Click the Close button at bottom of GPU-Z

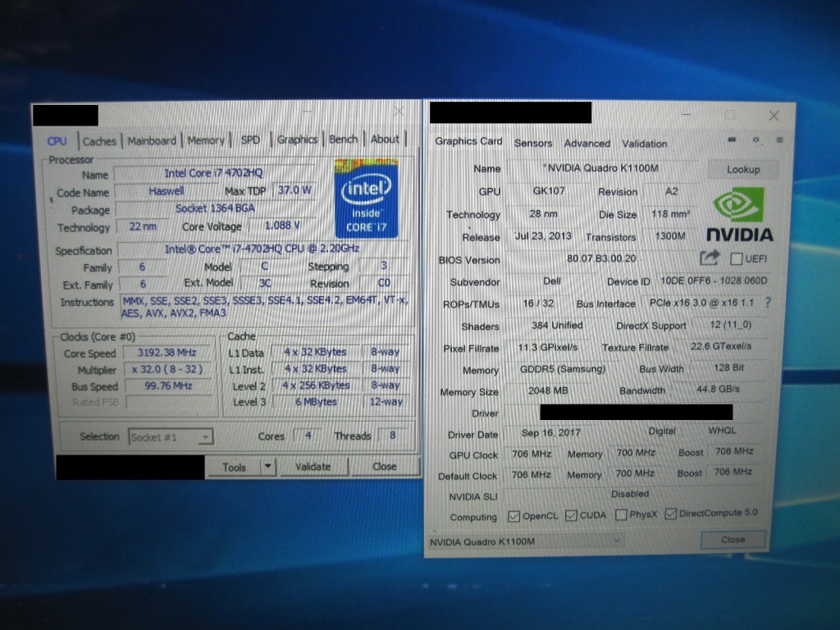[733, 540]
